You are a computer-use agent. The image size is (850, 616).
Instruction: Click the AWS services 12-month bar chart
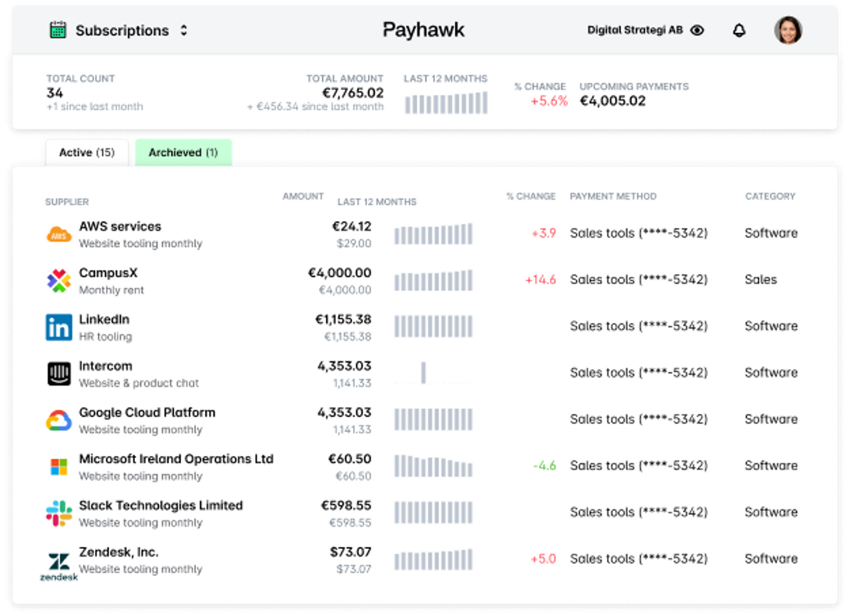point(433,234)
